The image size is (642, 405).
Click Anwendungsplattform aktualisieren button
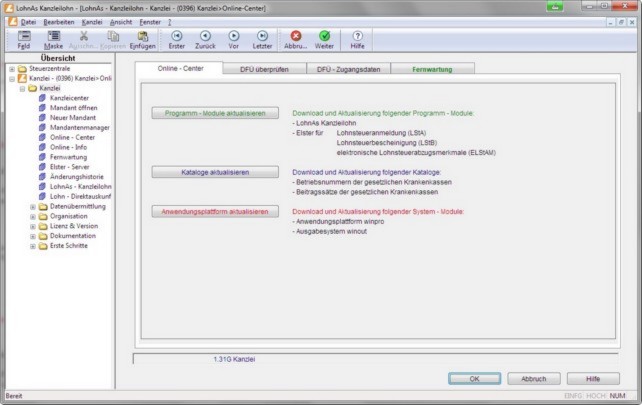[x=215, y=211]
